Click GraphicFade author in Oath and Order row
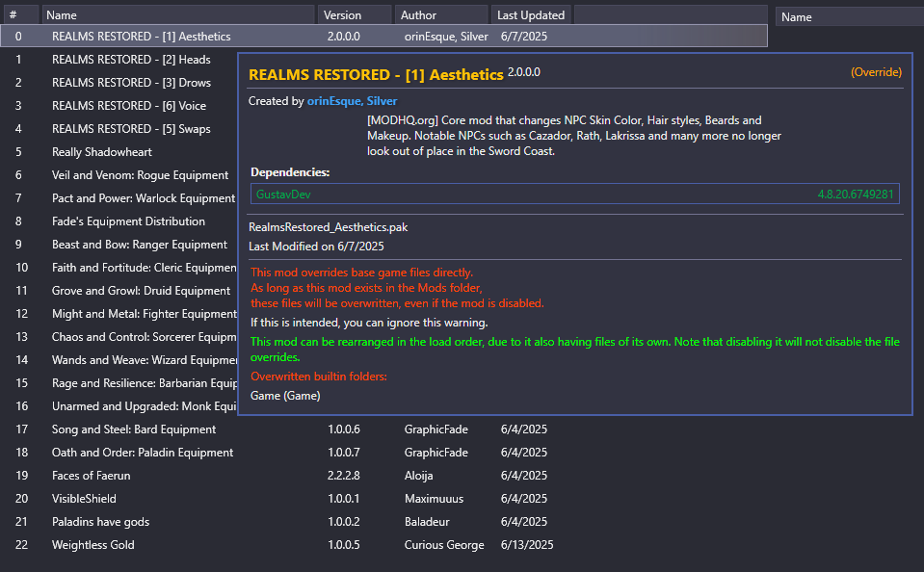The height and width of the screenshot is (572, 924). pos(436,452)
